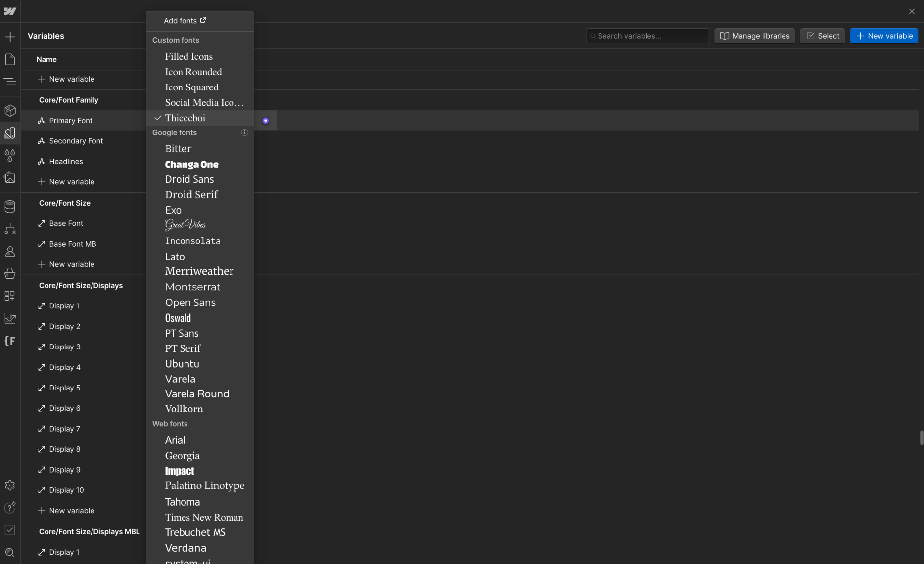
Task: Toggle the Select mode for variables
Action: 822,36
